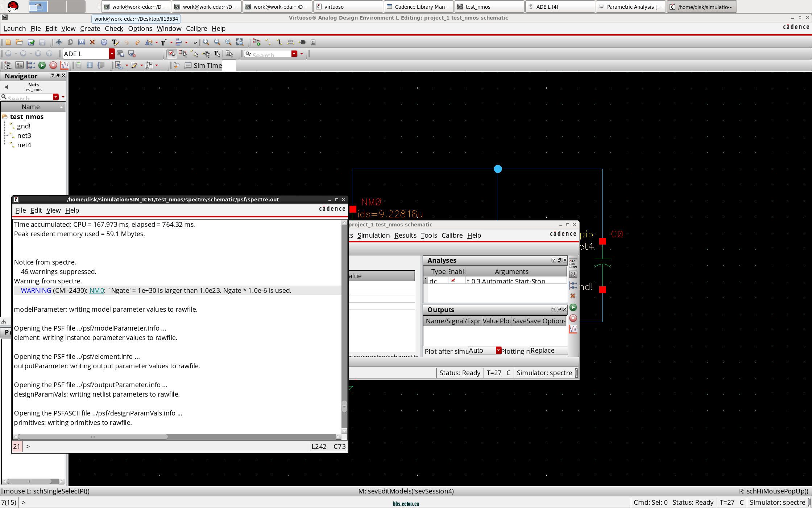The height and width of the screenshot is (508, 812).
Task: Click the Name/Signal/Expr column header in Outputs
Action: 453,321
